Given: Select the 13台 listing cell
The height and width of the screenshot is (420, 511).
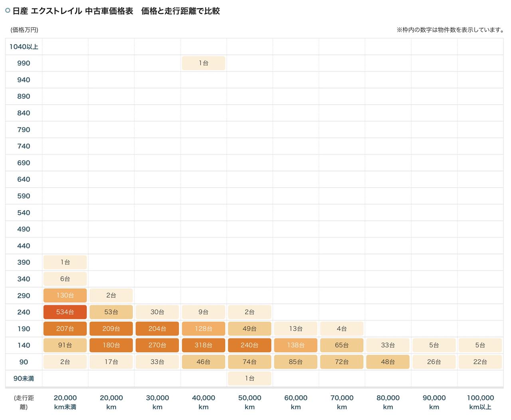Looking at the screenshot, I should [x=296, y=329].
